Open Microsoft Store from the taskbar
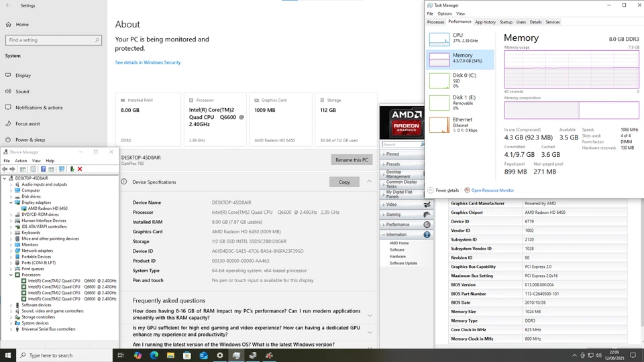 click(187, 355)
